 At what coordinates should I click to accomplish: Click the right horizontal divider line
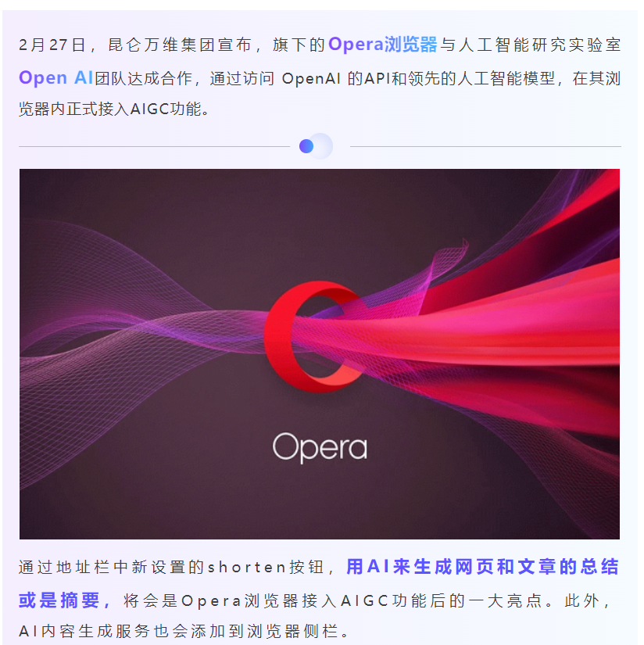485,146
